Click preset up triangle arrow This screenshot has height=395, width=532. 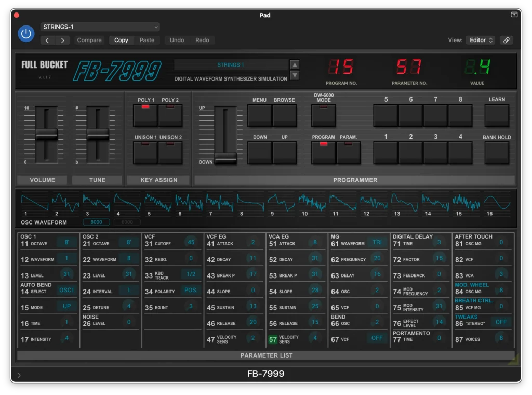coord(295,64)
